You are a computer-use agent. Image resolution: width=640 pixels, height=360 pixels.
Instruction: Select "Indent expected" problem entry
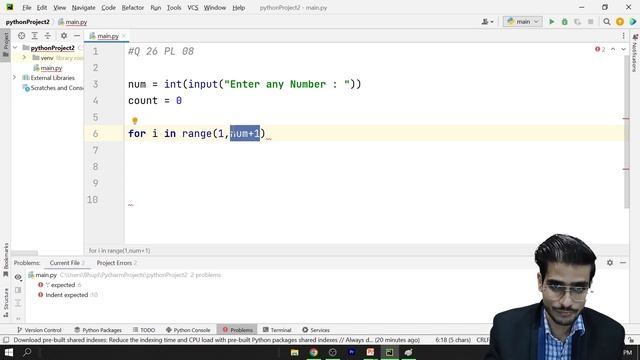[x=67, y=295]
